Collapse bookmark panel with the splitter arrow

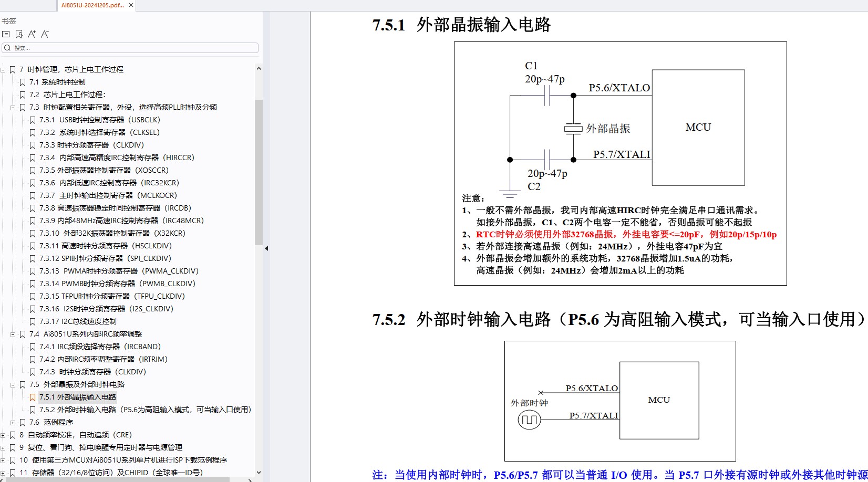[x=266, y=248]
